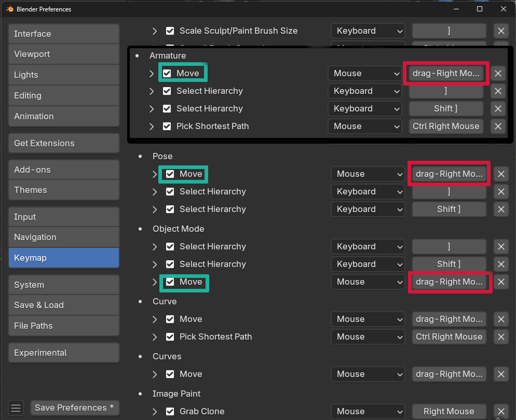
Task: Delete the Pick Shortest Path Armature binding
Action: (498, 126)
